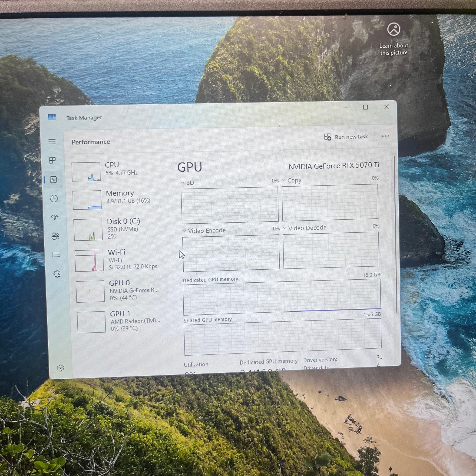Screen dimensions: 476x476
Task: Select GPU 0 NVIDIA GeForce entry
Action: click(x=120, y=290)
